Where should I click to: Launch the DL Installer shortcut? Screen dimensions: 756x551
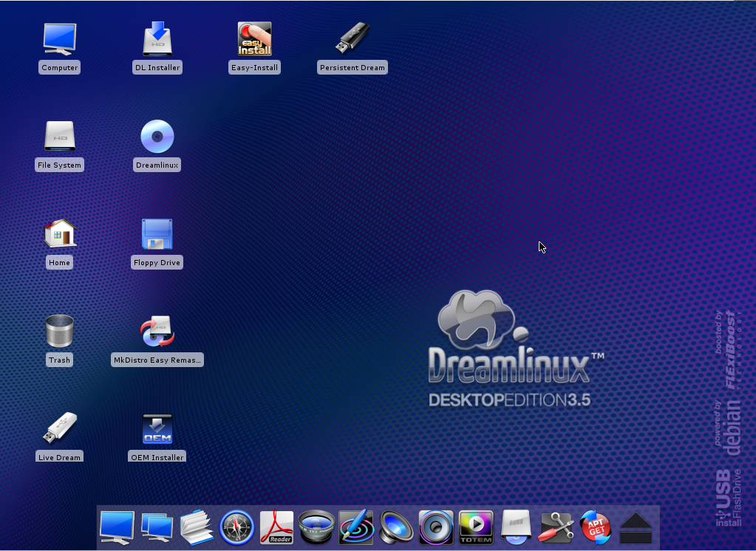(157, 40)
